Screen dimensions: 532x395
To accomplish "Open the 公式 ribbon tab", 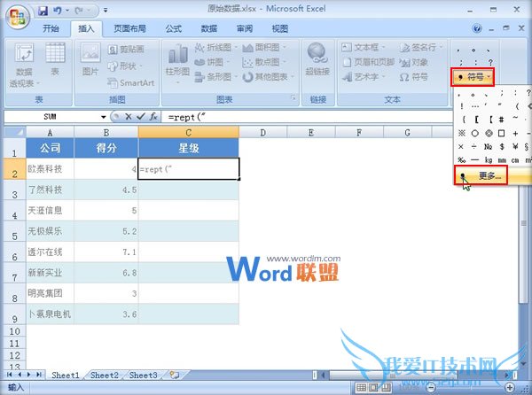I will pyautogui.click(x=174, y=29).
